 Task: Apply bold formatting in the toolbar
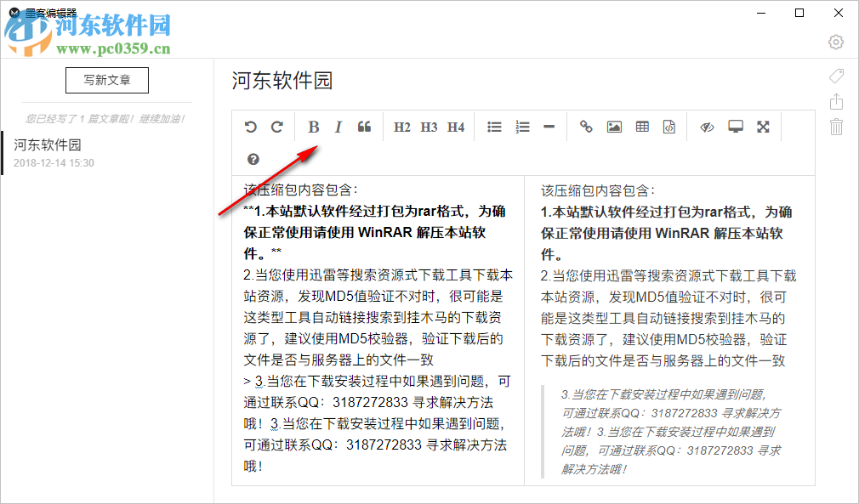pos(314,126)
